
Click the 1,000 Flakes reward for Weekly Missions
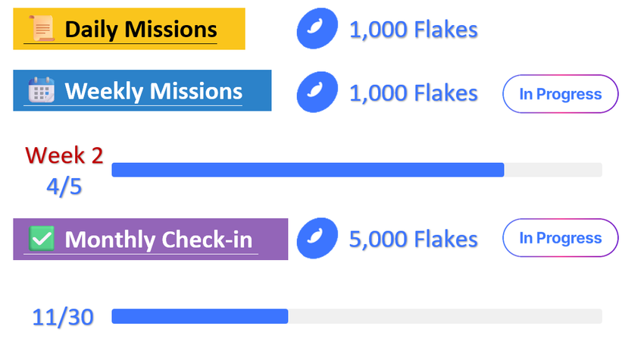click(413, 93)
